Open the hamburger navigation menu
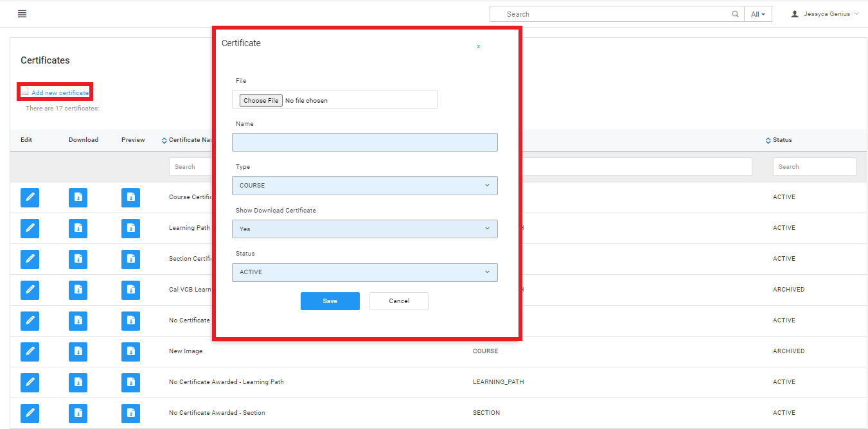 (x=22, y=13)
